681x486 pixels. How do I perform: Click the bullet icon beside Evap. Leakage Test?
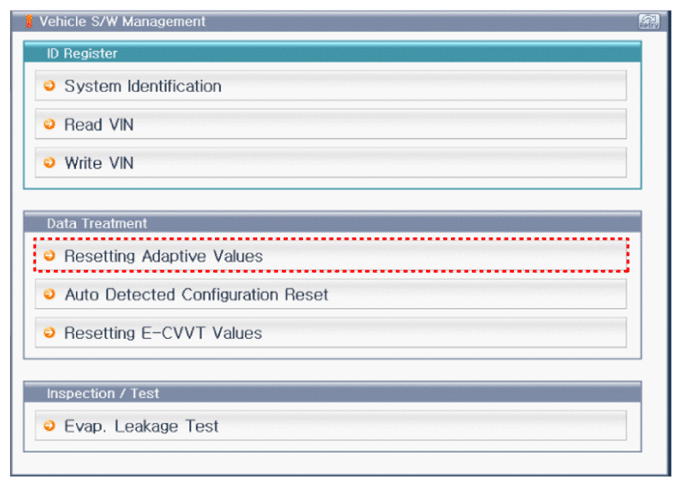50,426
